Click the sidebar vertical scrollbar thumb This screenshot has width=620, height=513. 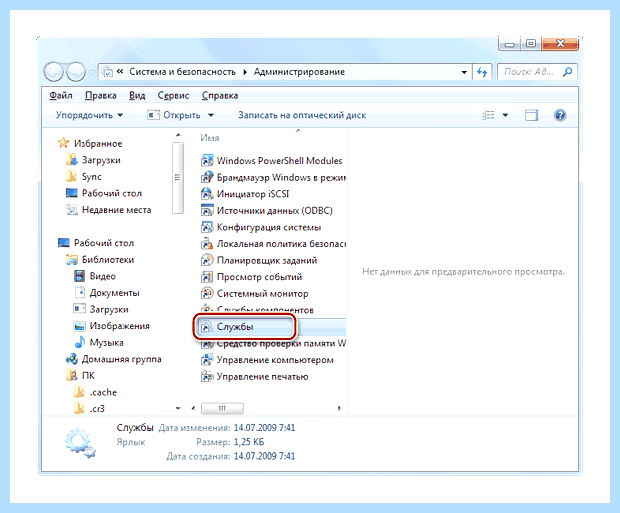178,178
